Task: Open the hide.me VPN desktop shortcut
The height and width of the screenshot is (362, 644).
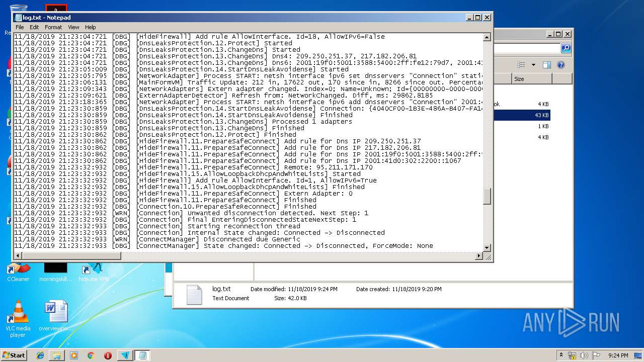Action: coord(94,271)
